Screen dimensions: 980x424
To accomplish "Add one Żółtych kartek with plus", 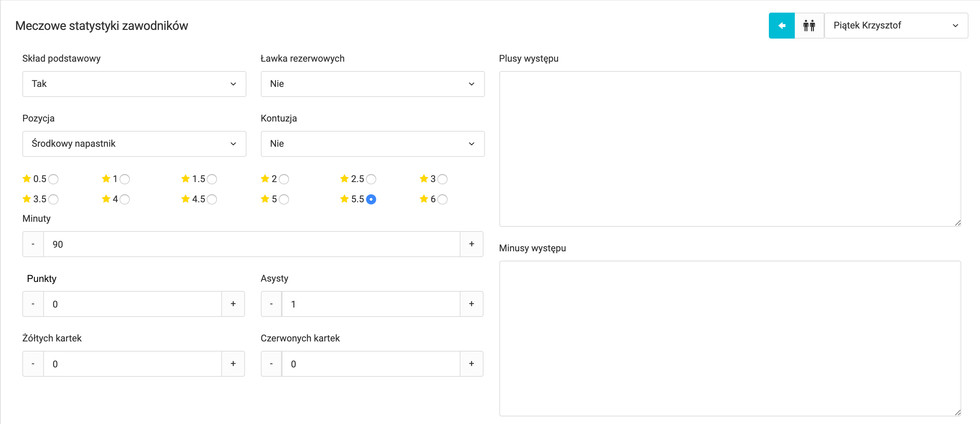I will click(233, 363).
